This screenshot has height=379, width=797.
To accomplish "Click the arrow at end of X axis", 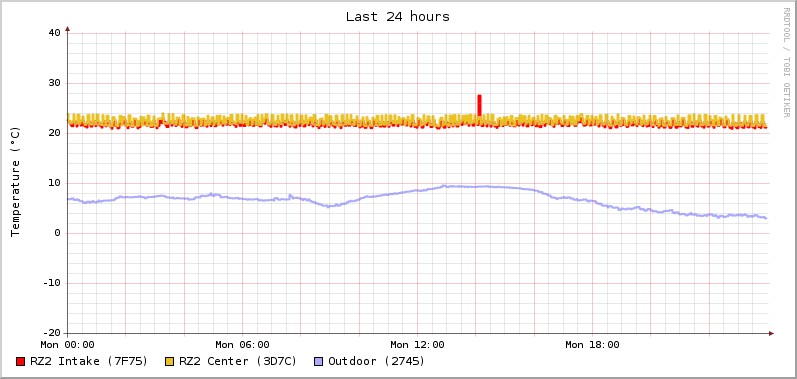I will point(771,333).
